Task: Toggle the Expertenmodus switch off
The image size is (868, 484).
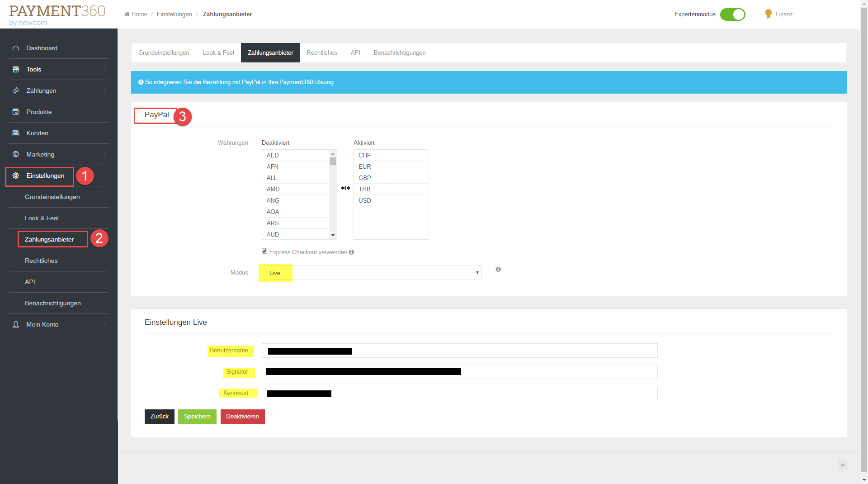Action: tap(732, 14)
